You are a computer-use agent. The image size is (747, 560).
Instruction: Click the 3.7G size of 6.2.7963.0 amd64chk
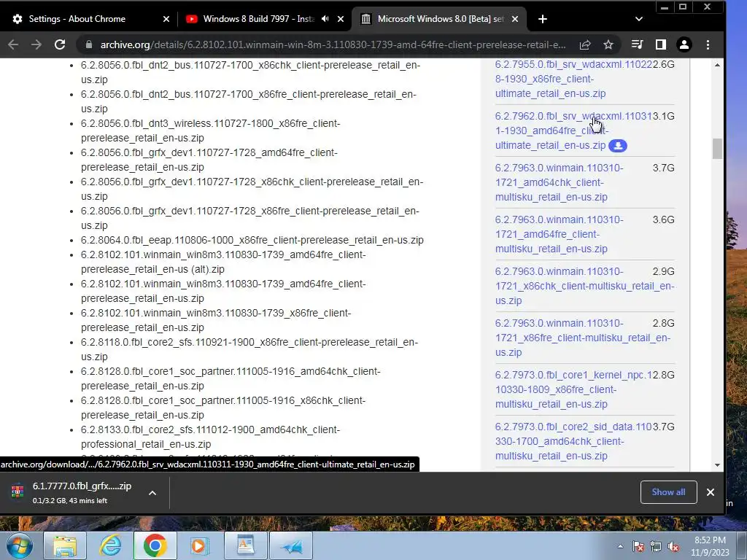(x=664, y=168)
